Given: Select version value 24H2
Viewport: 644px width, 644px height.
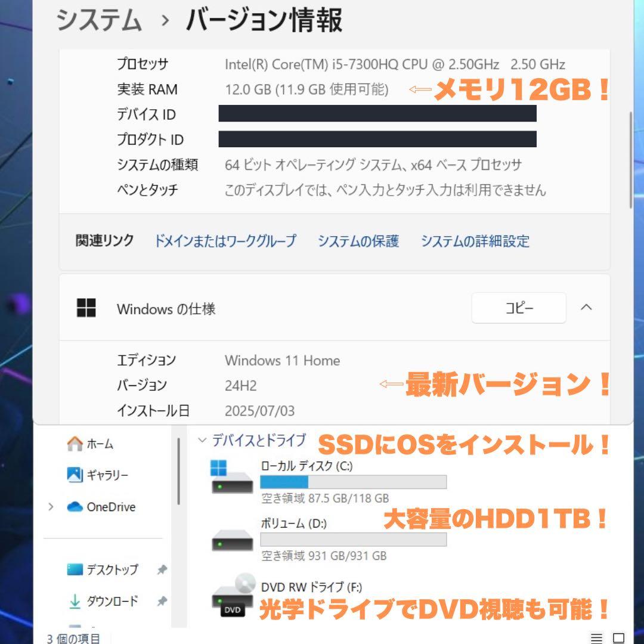Looking at the screenshot, I should (x=241, y=386).
